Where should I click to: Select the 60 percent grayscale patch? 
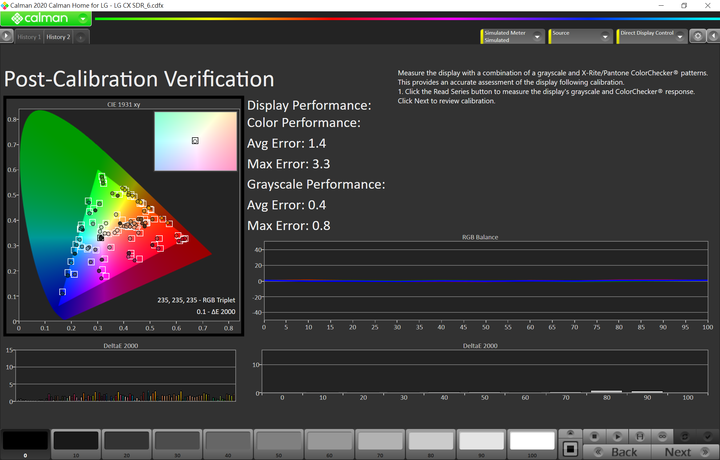(329, 443)
